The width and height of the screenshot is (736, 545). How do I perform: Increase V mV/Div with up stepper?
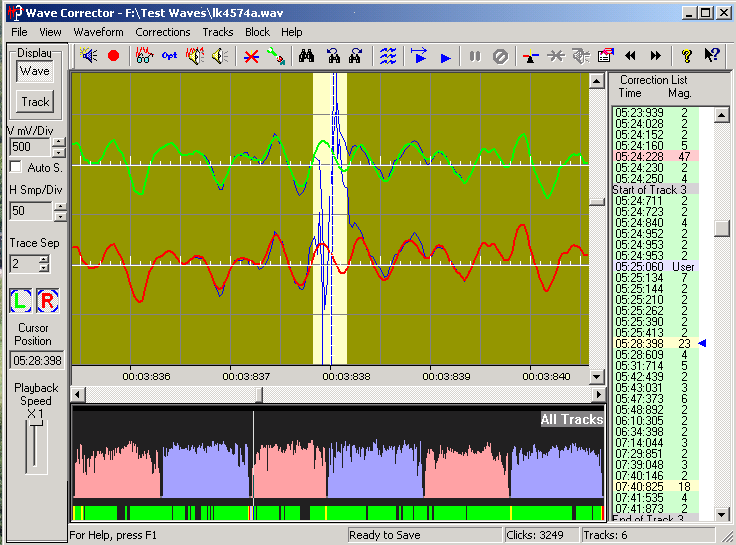click(58, 142)
